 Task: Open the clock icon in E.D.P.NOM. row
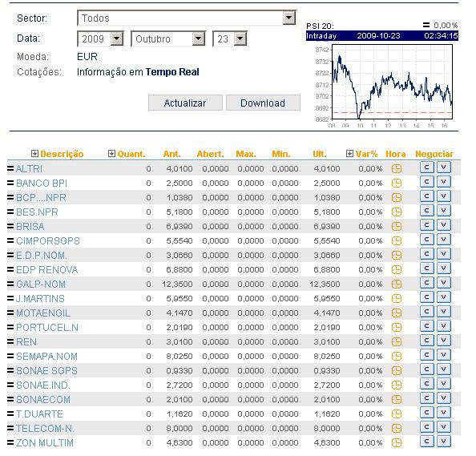[397, 255]
